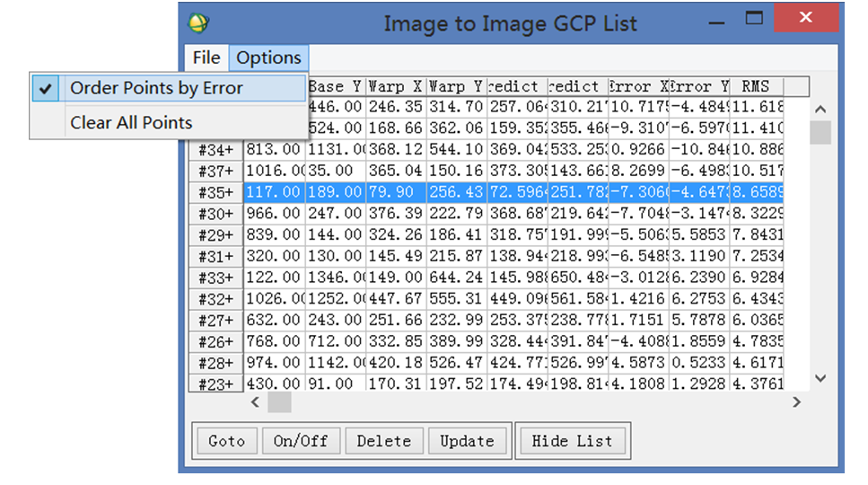Click RMS value 11.618 in first row

757,107
